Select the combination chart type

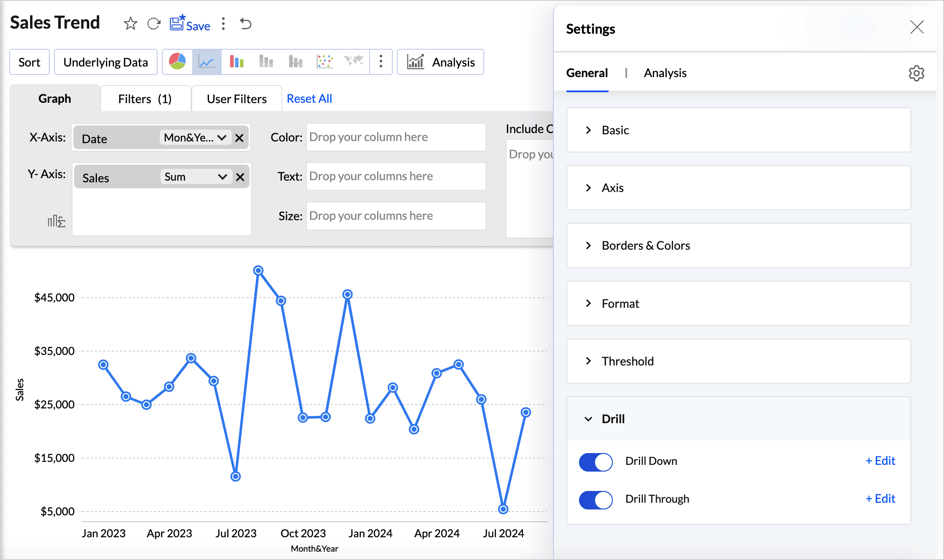click(x=295, y=61)
